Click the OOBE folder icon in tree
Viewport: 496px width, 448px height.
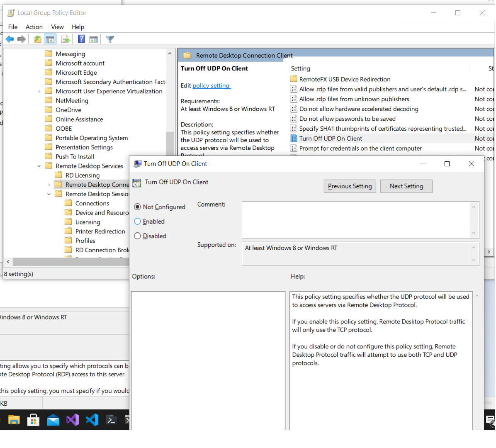(49, 128)
